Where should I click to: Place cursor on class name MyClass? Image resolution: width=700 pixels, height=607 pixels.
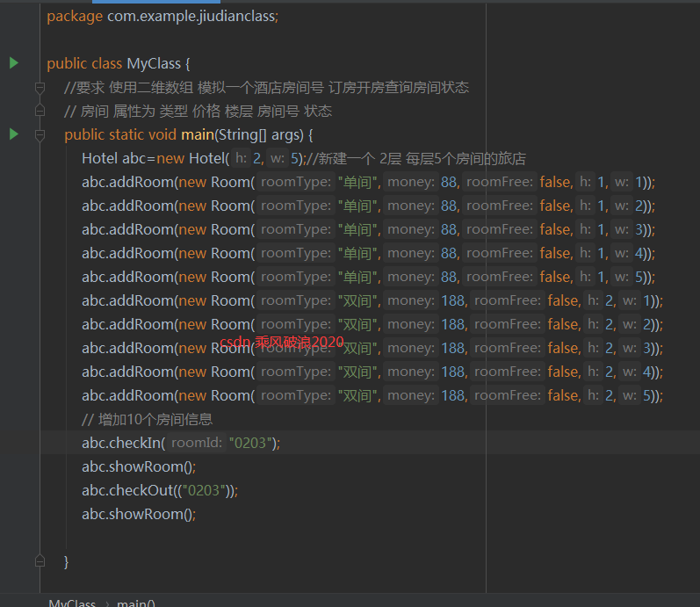[154, 63]
